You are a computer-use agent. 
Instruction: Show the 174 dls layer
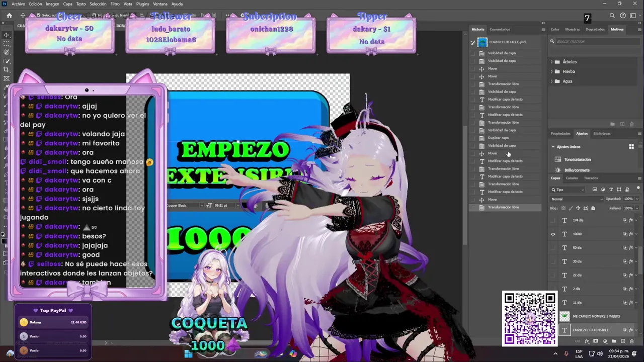coord(553,220)
